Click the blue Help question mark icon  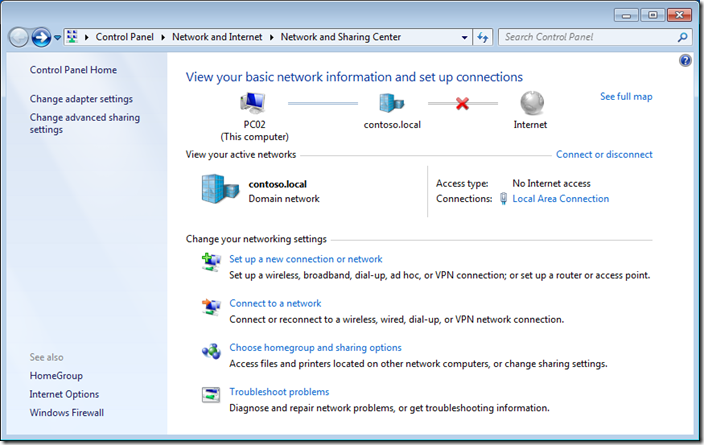coord(685,61)
